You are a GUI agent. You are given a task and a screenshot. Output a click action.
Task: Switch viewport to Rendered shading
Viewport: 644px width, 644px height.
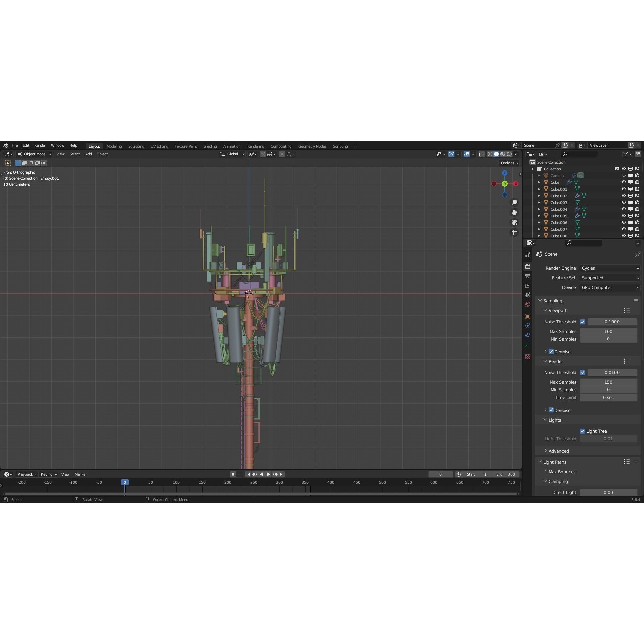(509, 154)
